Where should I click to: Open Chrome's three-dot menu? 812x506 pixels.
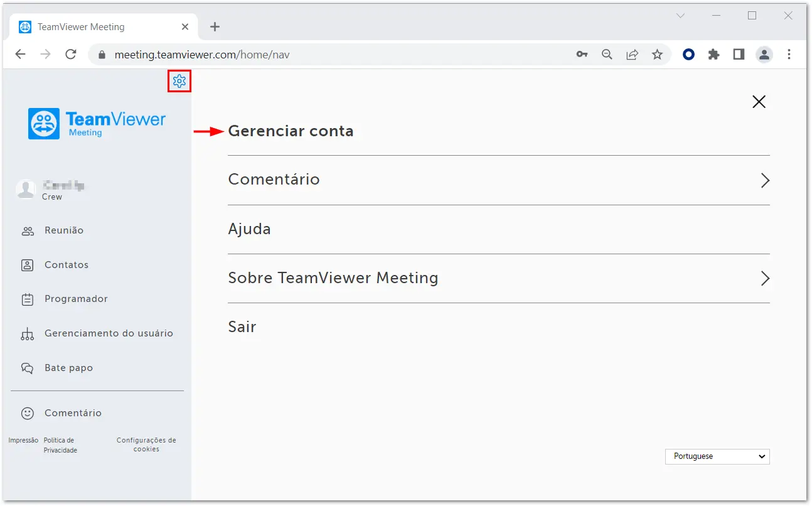coord(789,55)
